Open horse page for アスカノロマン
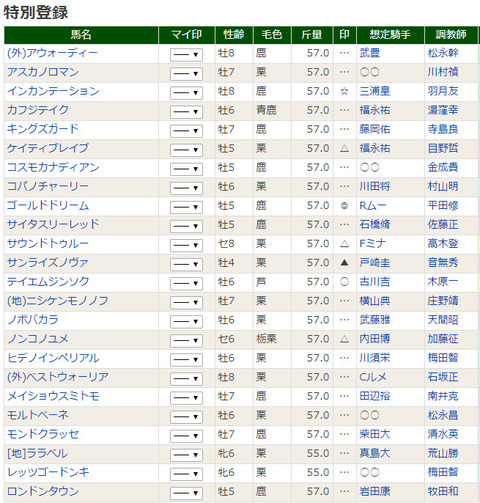 tap(43, 72)
